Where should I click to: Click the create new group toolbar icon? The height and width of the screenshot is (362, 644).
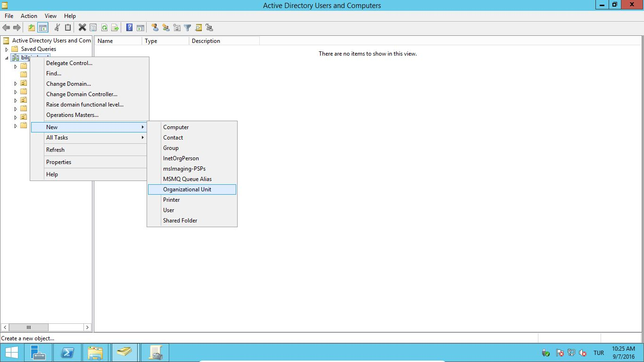pyautogui.click(x=165, y=28)
